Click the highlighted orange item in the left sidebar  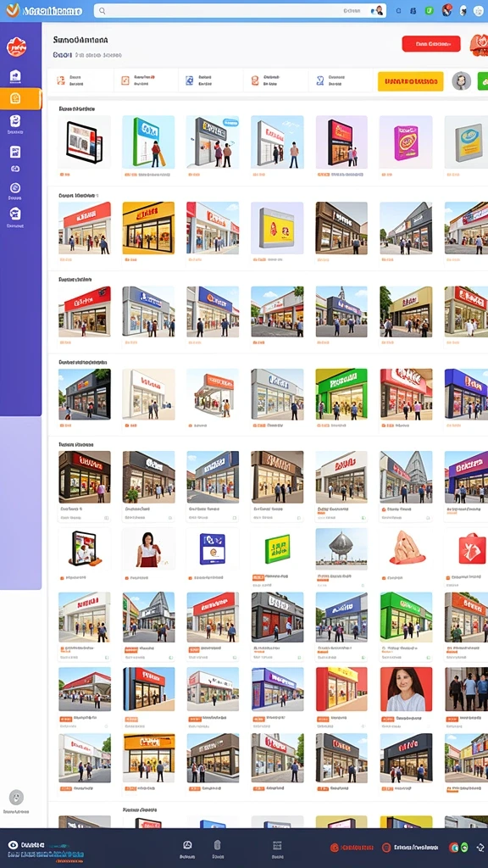point(20,98)
